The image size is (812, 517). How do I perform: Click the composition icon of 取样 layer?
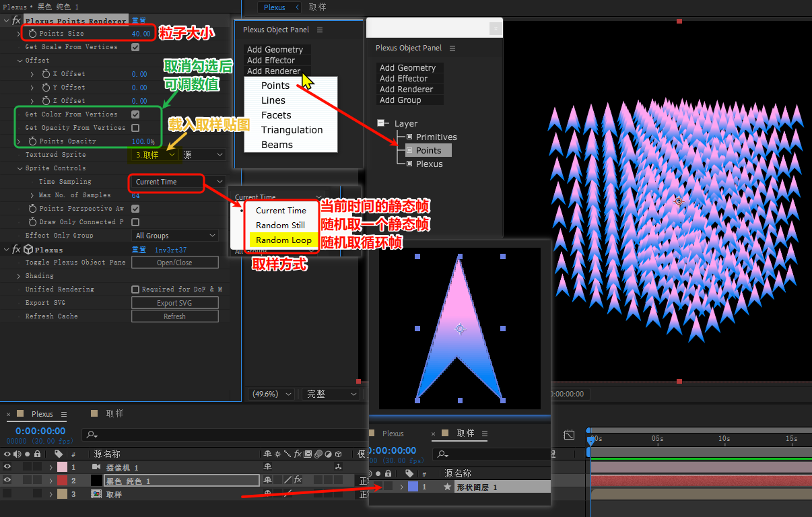click(96, 494)
